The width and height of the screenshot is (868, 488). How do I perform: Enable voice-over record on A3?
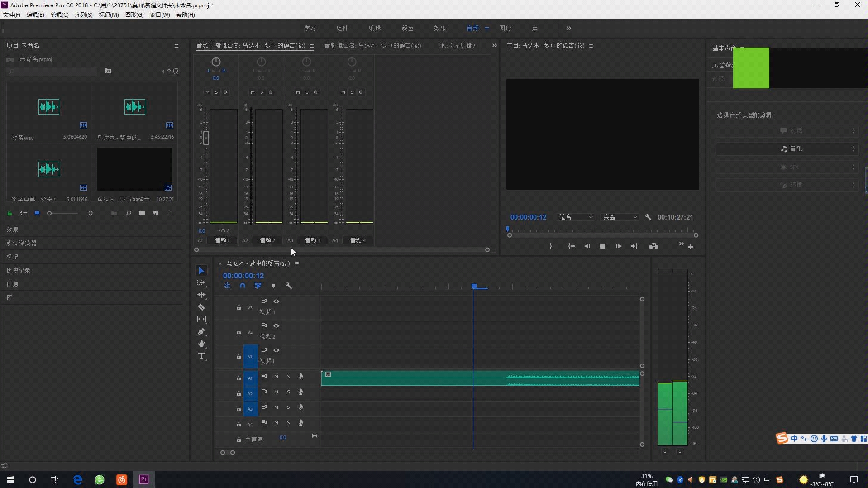(x=300, y=407)
